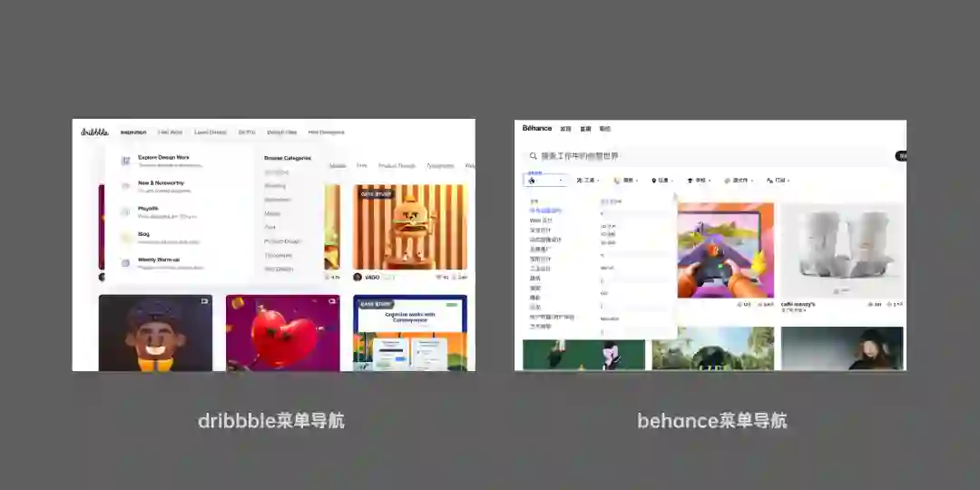Click the location pin filter icon
The width and height of the screenshot is (980, 490).
(653, 180)
